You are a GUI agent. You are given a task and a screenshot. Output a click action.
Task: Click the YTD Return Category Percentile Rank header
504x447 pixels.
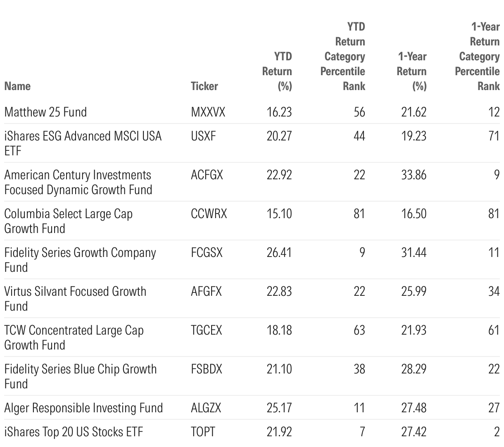tap(343, 56)
